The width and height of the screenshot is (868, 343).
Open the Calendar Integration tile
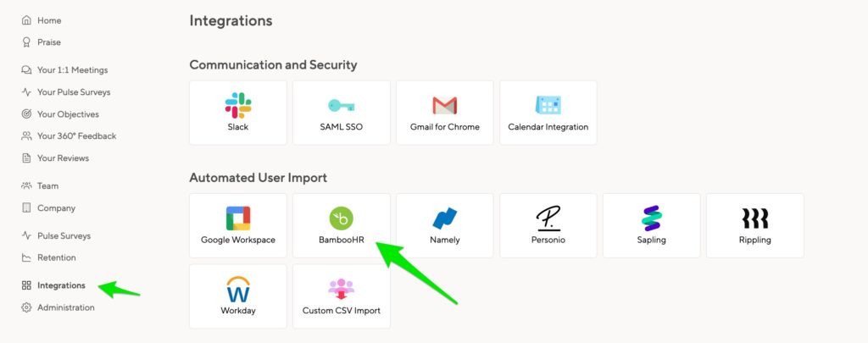(x=548, y=113)
